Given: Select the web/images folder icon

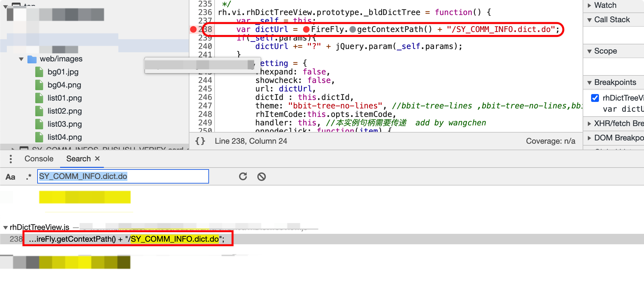Looking at the screenshot, I should [x=32, y=59].
